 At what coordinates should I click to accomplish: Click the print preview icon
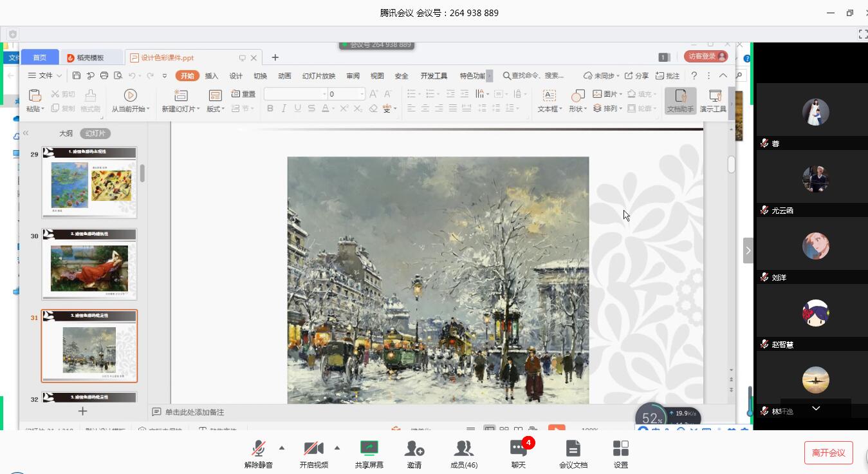[x=118, y=75]
